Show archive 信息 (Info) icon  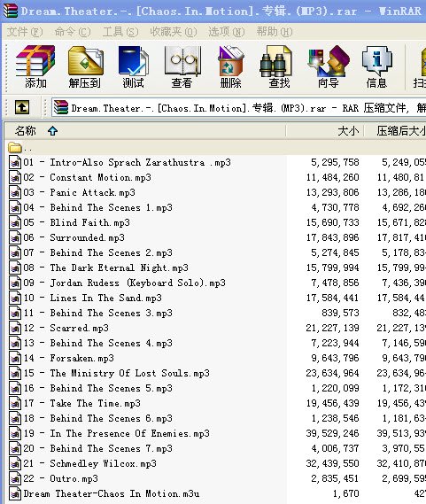(x=376, y=66)
